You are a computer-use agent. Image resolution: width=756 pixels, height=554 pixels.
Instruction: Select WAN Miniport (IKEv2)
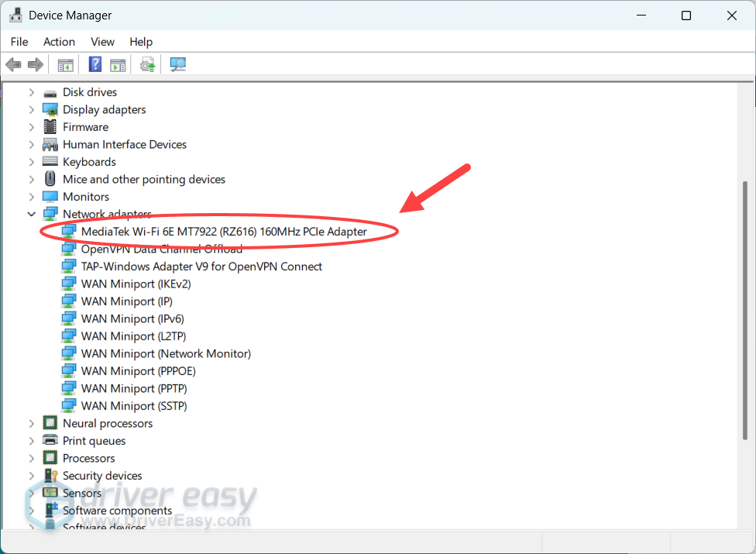click(136, 284)
